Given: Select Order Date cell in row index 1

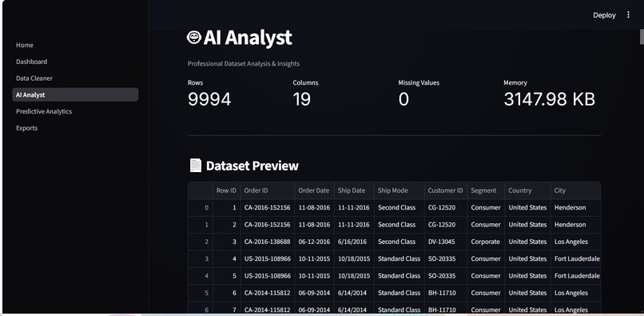Looking at the screenshot, I should click(x=314, y=225).
